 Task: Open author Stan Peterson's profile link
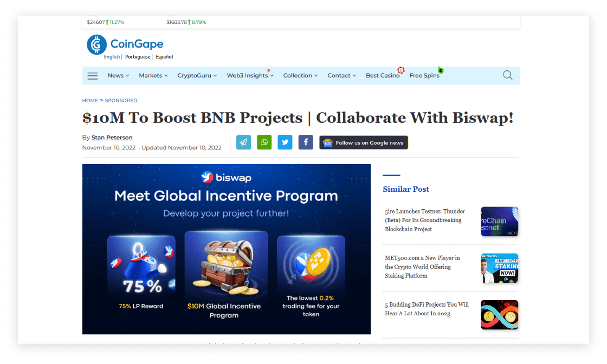(x=112, y=138)
